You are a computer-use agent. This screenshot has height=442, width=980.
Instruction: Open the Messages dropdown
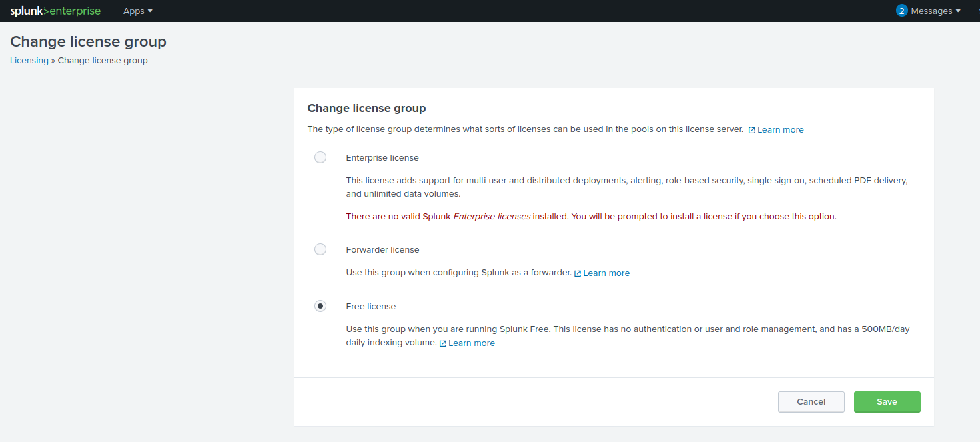935,11
